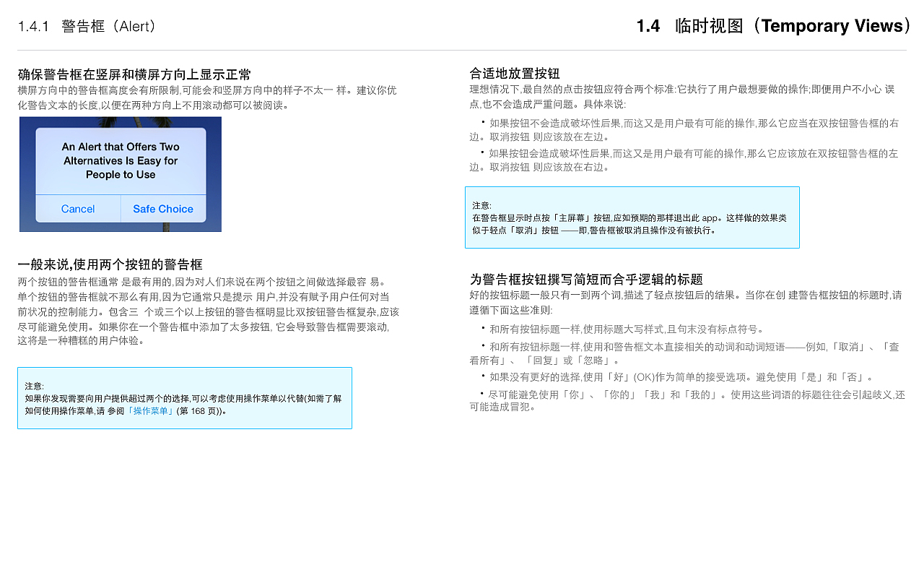Click the bullet starting 尽可能避免使用「你」
Viewport: 924px width, 578px height.
pyautogui.click(x=687, y=401)
